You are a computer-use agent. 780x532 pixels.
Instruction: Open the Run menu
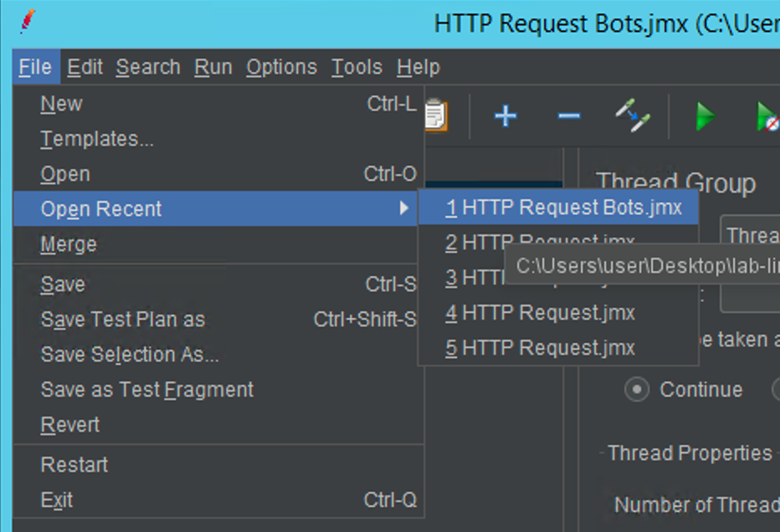coord(213,67)
